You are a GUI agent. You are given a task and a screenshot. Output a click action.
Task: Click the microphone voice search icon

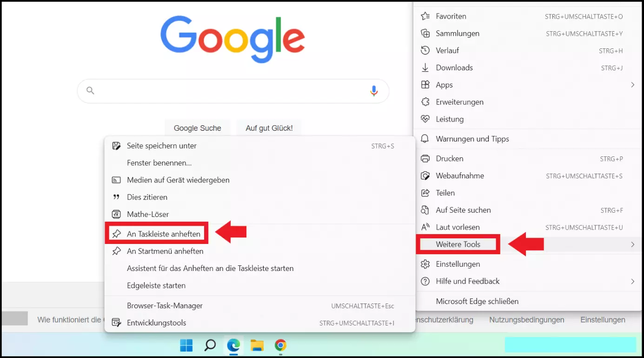click(374, 91)
